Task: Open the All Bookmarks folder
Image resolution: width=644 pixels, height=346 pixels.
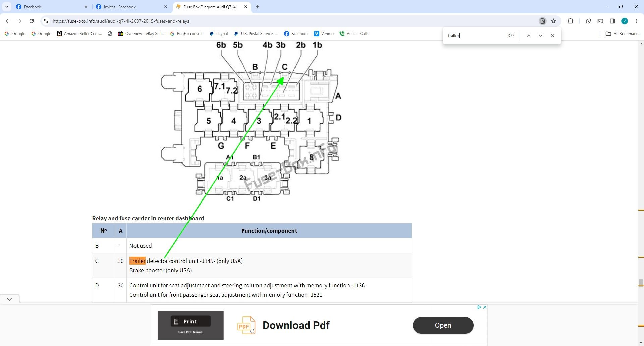Action: pyautogui.click(x=622, y=34)
